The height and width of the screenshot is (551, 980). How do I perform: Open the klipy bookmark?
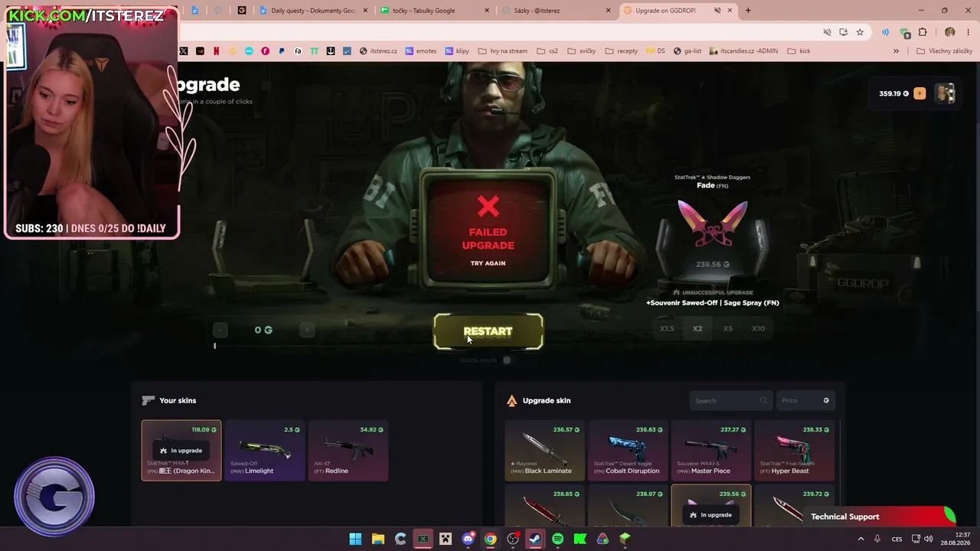tap(457, 51)
